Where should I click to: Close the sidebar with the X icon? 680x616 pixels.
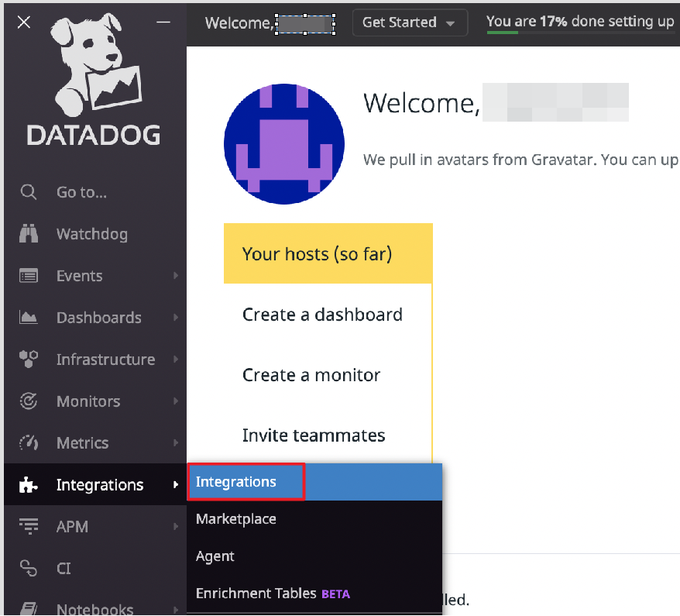tap(24, 22)
